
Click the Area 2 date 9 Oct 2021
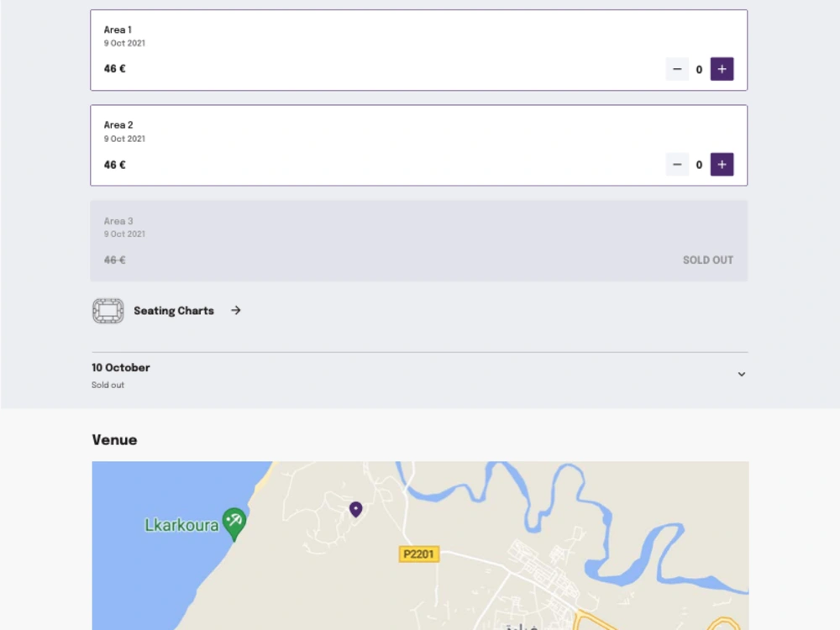[124, 139]
